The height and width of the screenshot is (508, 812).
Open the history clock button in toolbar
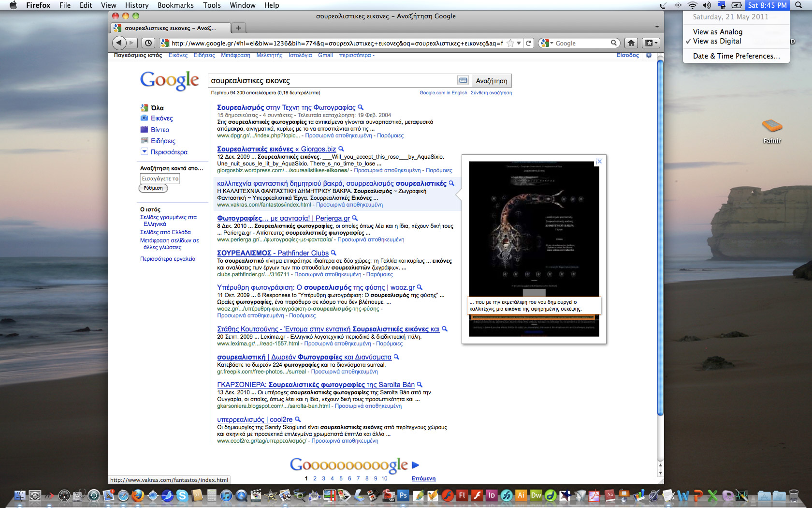(x=148, y=43)
